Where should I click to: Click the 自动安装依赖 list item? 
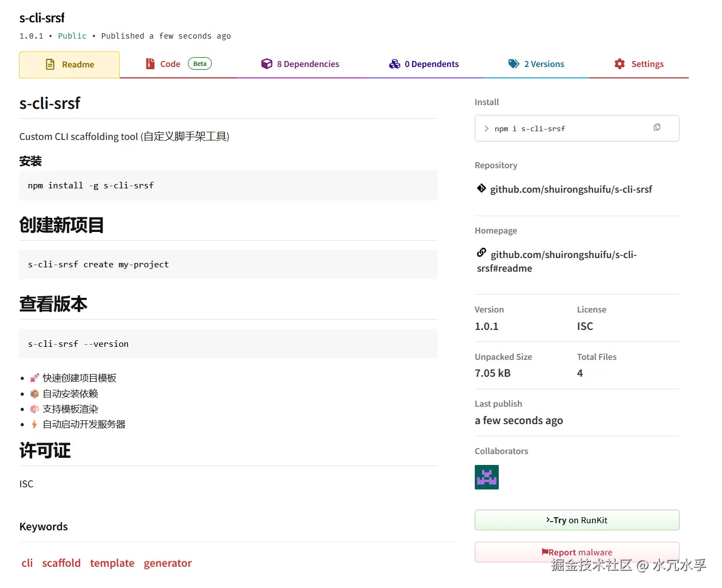[64, 394]
